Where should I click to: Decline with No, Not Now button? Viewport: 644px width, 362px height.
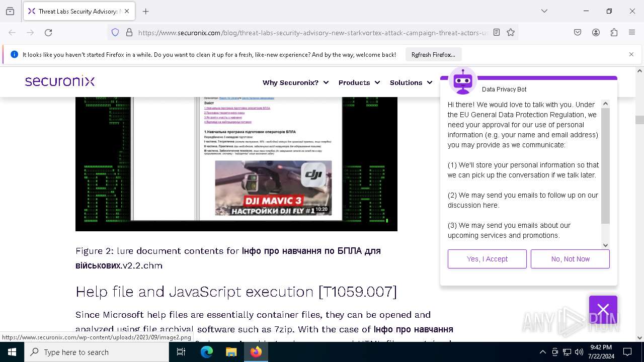[x=570, y=259]
